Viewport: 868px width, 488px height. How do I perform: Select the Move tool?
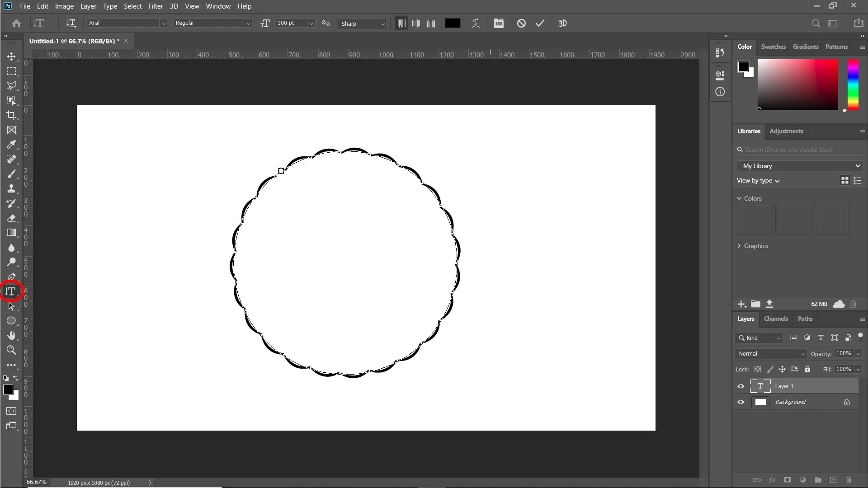point(11,57)
